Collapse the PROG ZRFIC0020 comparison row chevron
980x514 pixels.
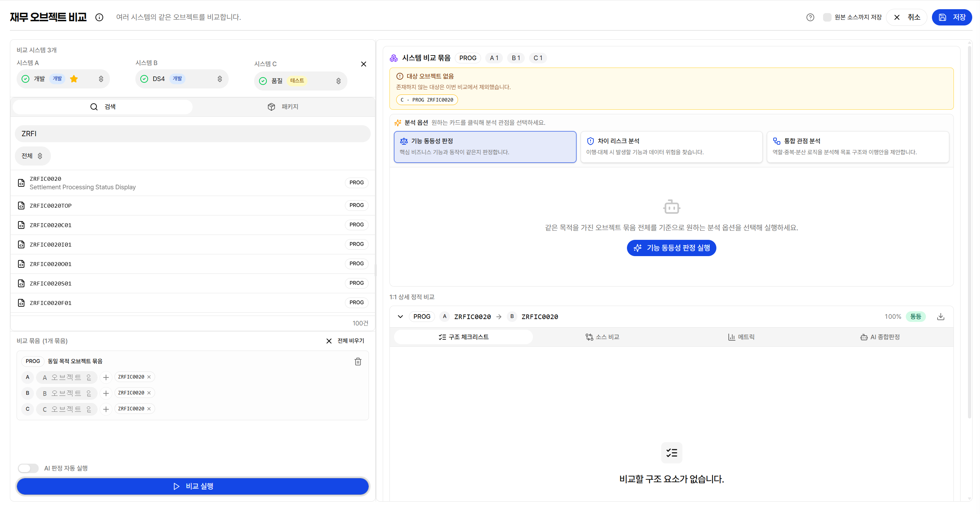pyautogui.click(x=400, y=316)
